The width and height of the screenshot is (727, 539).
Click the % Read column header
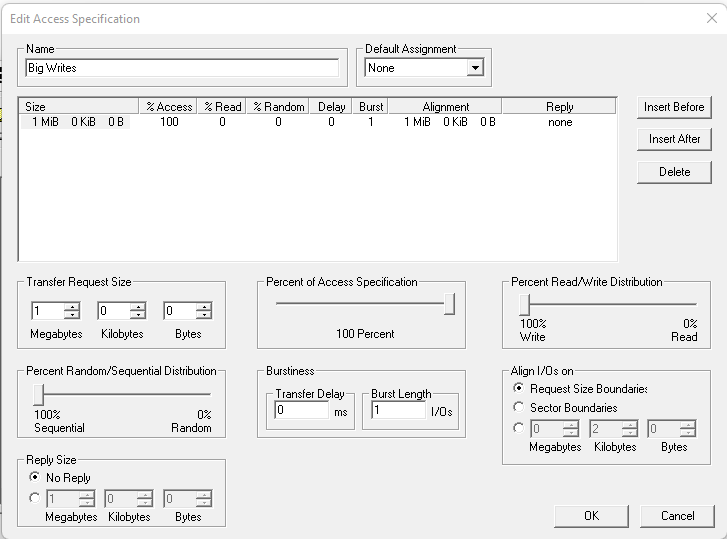pyautogui.click(x=223, y=107)
